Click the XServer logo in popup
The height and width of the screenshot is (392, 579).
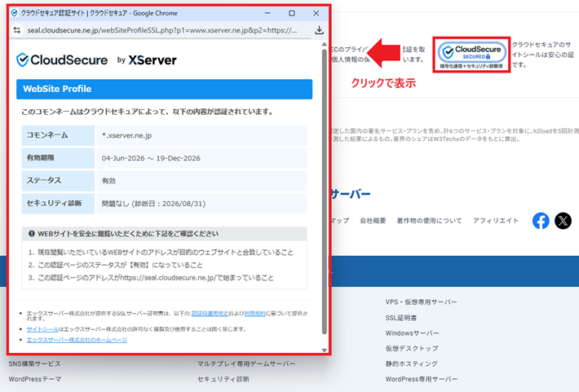point(152,59)
